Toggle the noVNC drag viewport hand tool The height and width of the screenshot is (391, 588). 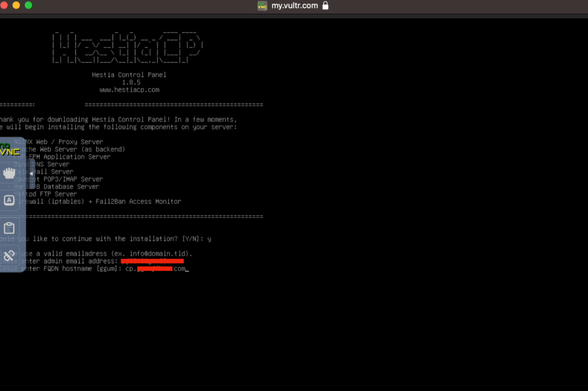coord(9,173)
